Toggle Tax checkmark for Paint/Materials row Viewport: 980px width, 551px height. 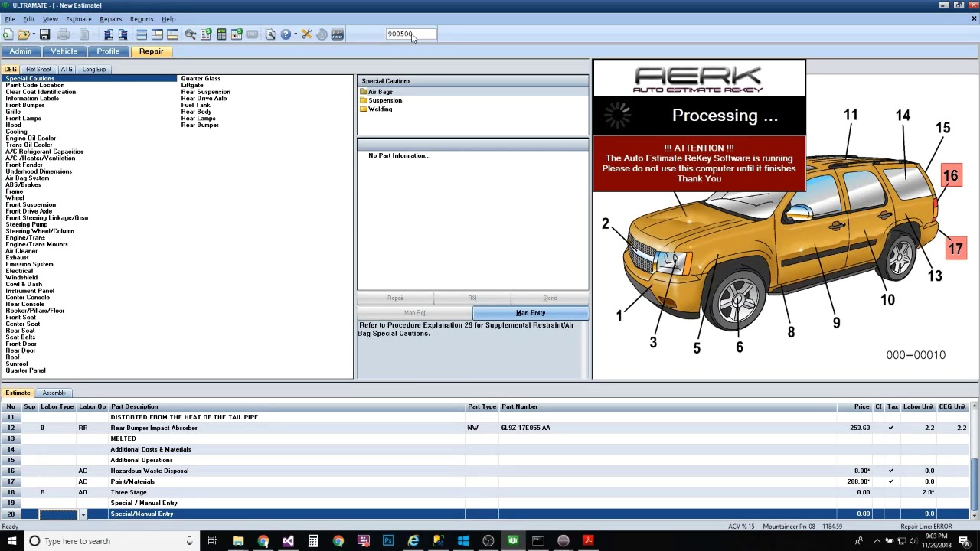click(x=890, y=481)
